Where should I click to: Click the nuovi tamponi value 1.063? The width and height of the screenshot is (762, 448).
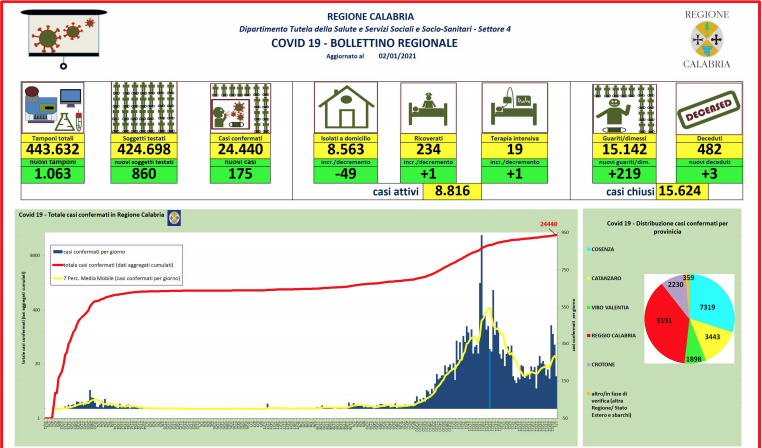click(x=52, y=172)
